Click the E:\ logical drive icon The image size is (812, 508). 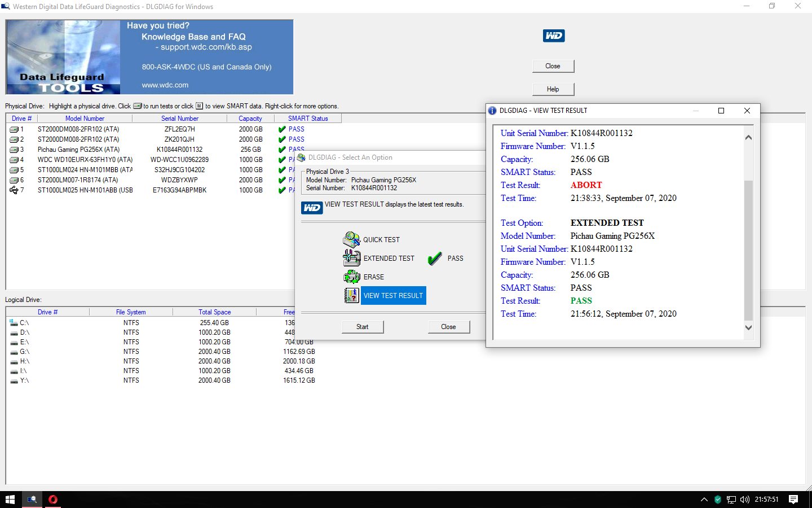point(14,342)
